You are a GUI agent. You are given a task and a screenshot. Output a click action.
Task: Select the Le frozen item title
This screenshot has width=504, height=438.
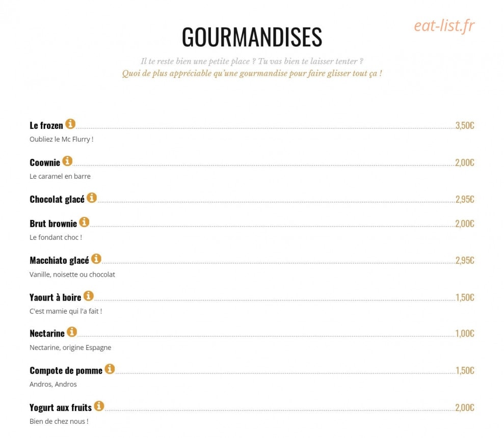[x=46, y=125]
